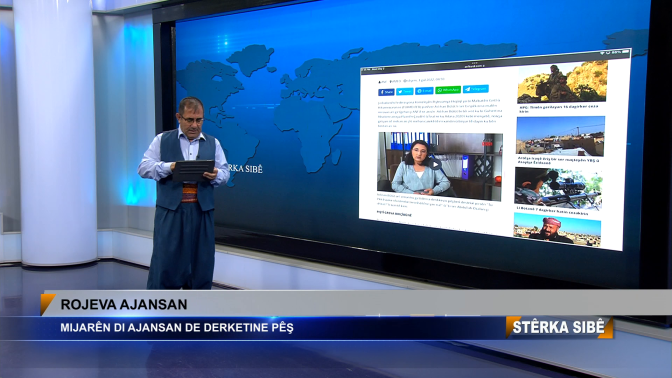Open the HPG headline under first thumbnail
Image resolution: width=672 pixels, height=378 pixels.
[558, 108]
